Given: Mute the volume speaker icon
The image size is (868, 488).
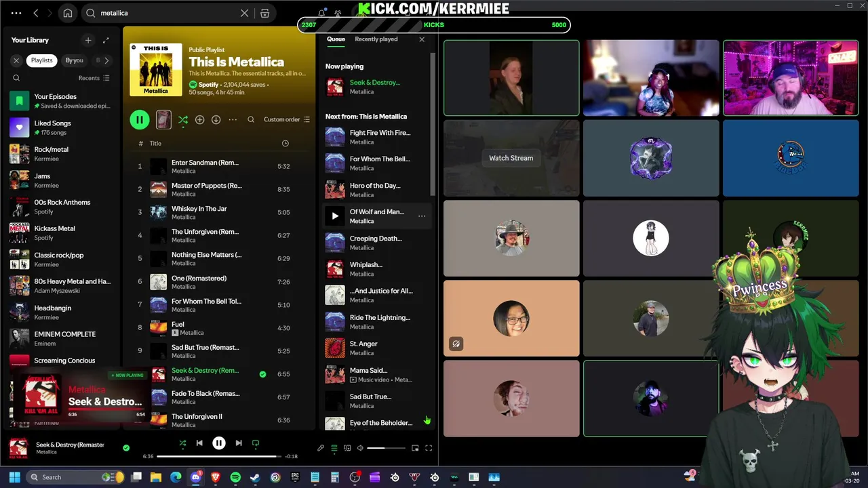Looking at the screenshot, I should [360, 448].
